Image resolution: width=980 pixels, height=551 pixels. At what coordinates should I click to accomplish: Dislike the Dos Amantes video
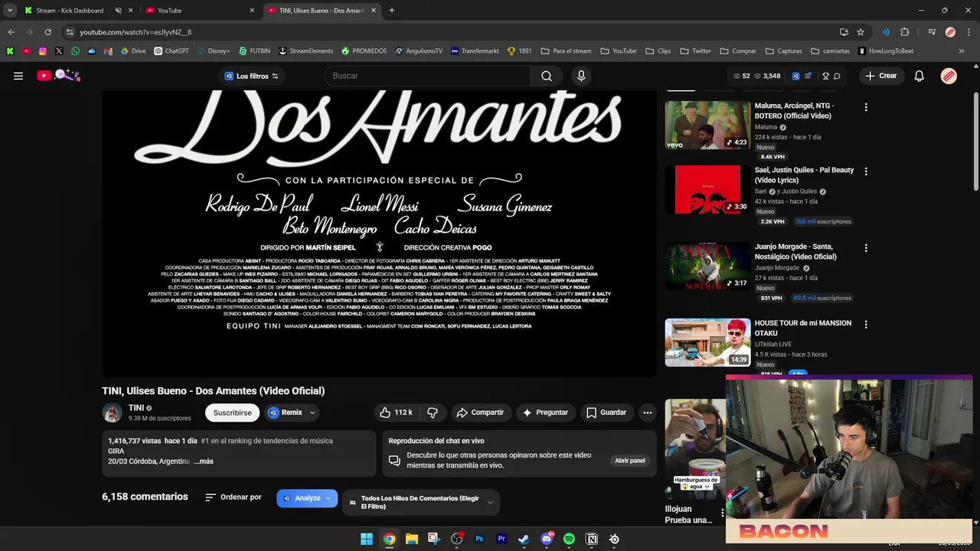[433, 412]
